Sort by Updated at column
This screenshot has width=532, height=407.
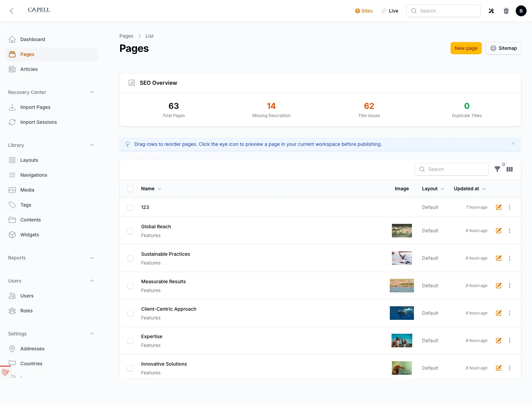coord(470,189)
